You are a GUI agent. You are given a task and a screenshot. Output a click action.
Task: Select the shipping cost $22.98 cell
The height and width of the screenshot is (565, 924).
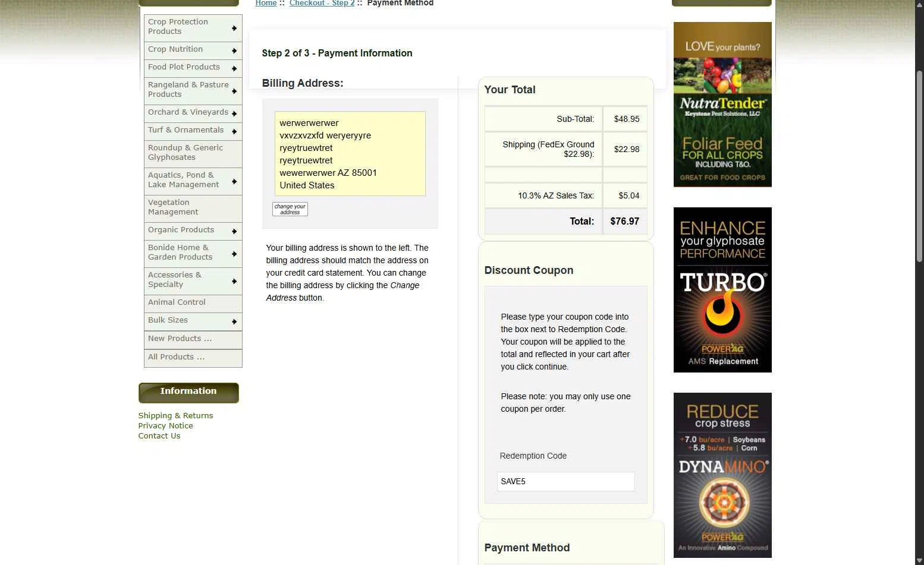point(626,150)
